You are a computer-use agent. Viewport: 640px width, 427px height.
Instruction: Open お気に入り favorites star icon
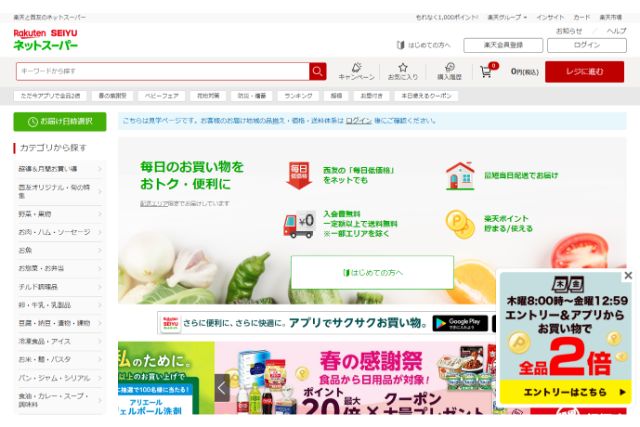click(x=403, y=70)
